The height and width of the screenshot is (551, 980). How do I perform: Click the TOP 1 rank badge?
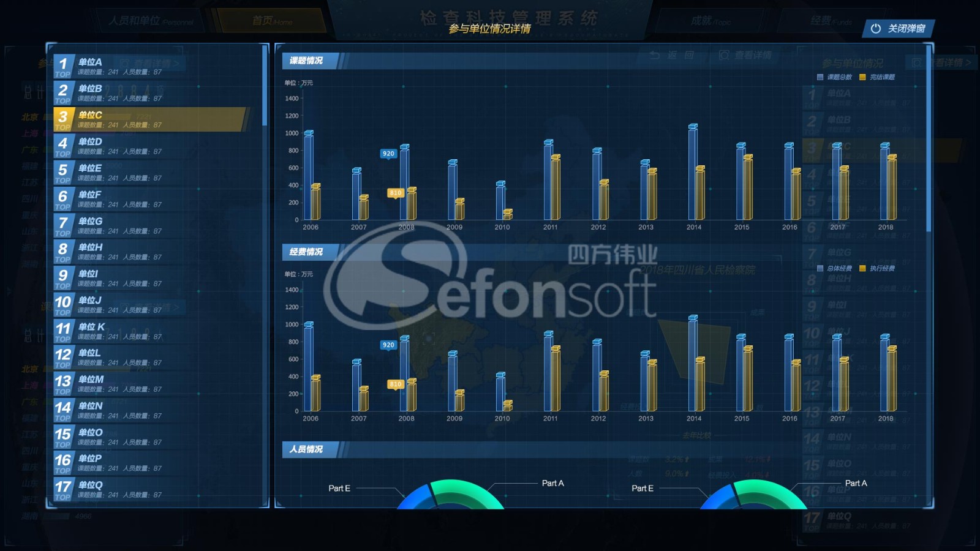63,66
